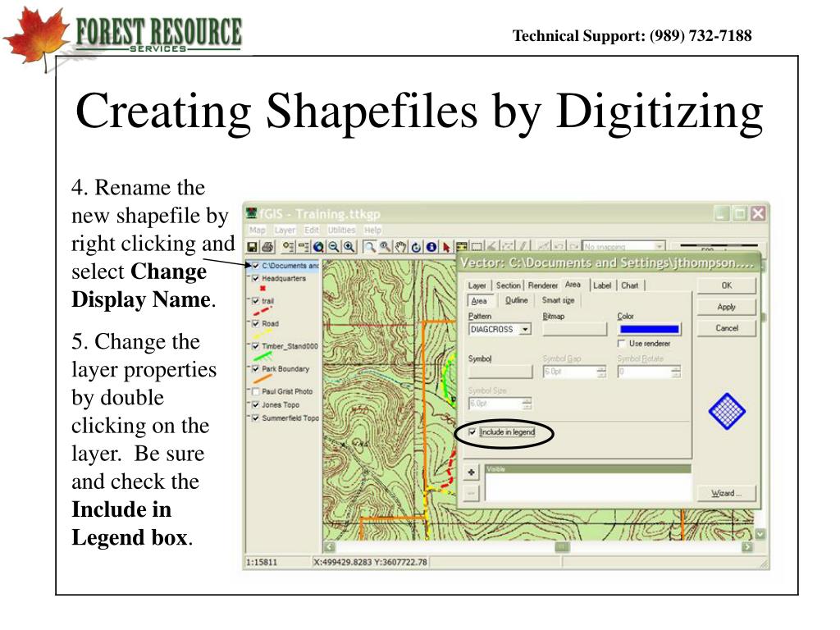Viewport: 840px width, 630px height.
Task: Open the Map menu
Action: pyautogui.click(x=257, y=230)
